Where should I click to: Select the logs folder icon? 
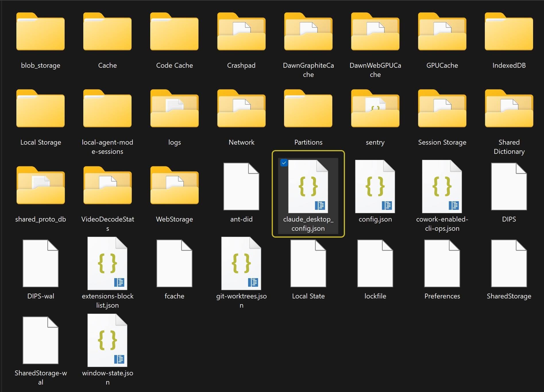[174, 108]
